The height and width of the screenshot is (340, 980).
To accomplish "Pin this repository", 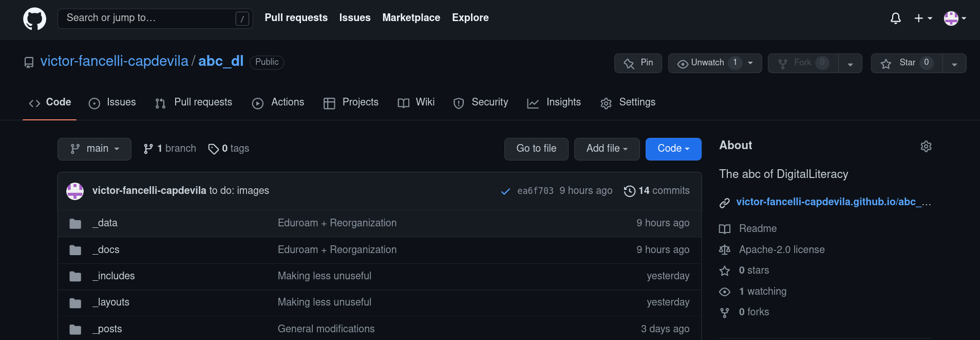I will [x=638, y=63].
